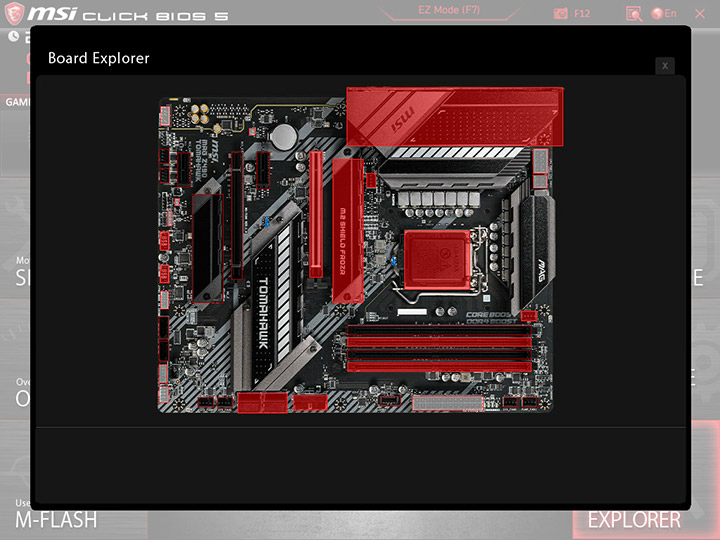Image resolution: width=720 pixels, height=540 pixels.
Task: Select the third DIMM slot from the CPU
Action: [x=439, y=354]
